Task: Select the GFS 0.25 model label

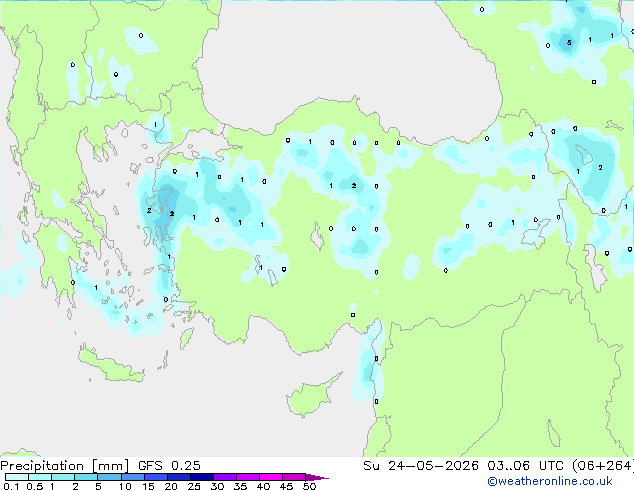Action: point(169,466)
